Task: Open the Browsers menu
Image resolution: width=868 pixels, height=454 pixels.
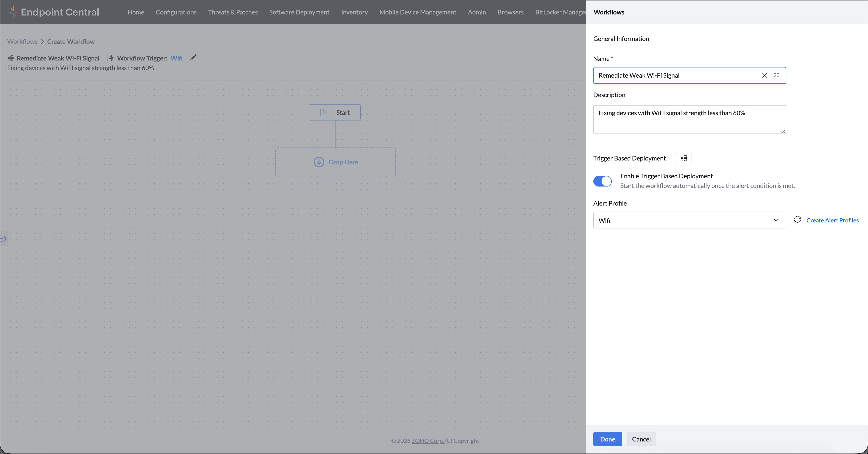Action: (510, 12)
